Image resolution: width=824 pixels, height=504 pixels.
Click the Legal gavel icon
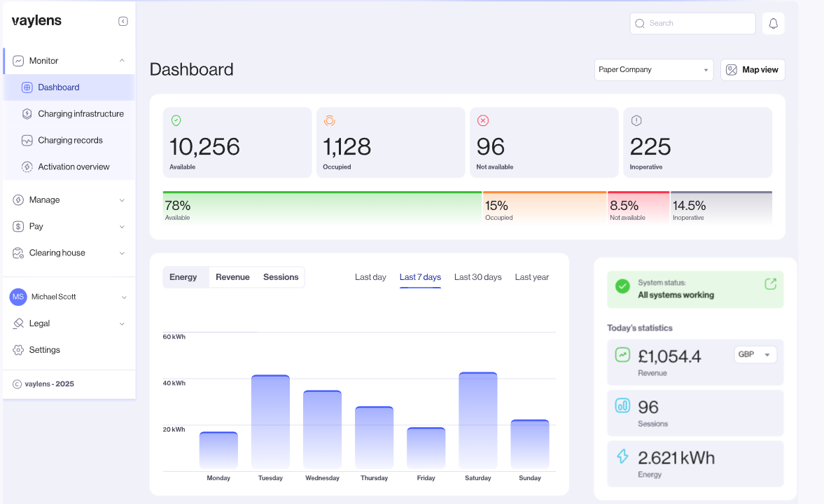click(18, 323)
